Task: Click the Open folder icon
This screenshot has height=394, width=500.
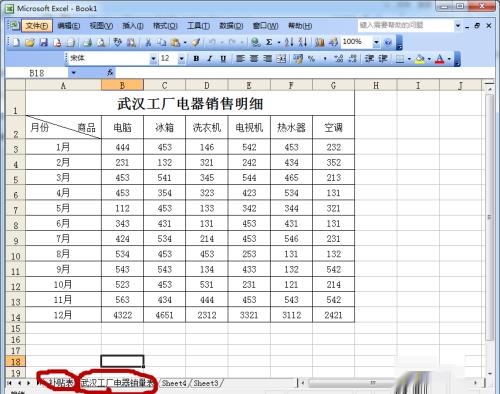Action: 30,42
